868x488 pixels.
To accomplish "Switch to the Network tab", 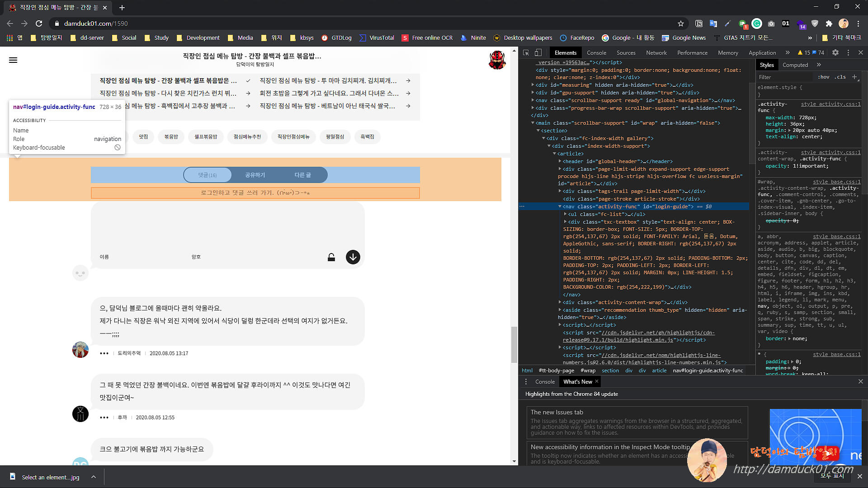I will [x=656, y=53].
